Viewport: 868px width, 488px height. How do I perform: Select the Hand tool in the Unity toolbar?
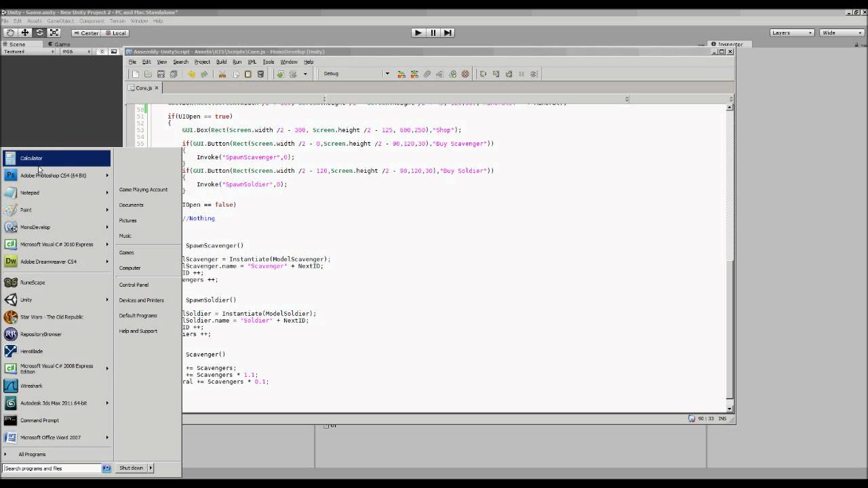(x=10, y=33)
